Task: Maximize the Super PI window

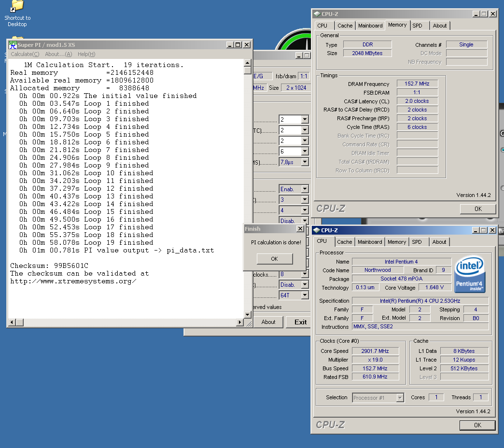Action: (238, 45)
